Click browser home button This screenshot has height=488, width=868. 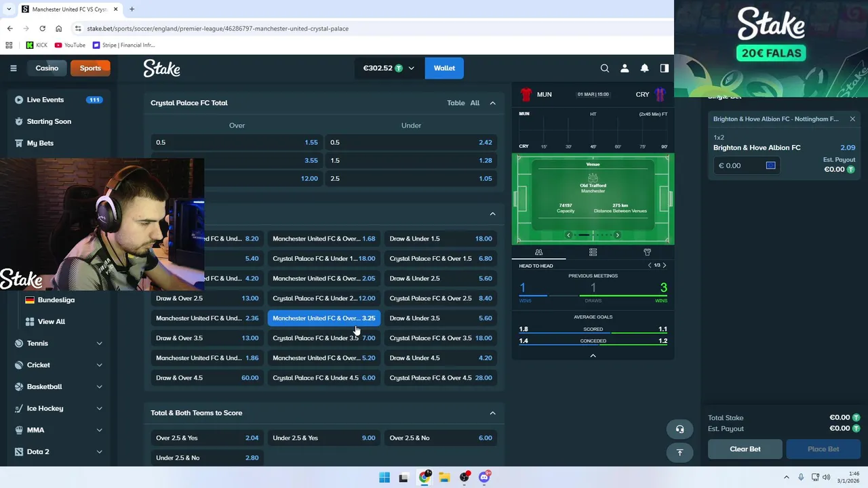pos(58,28)
